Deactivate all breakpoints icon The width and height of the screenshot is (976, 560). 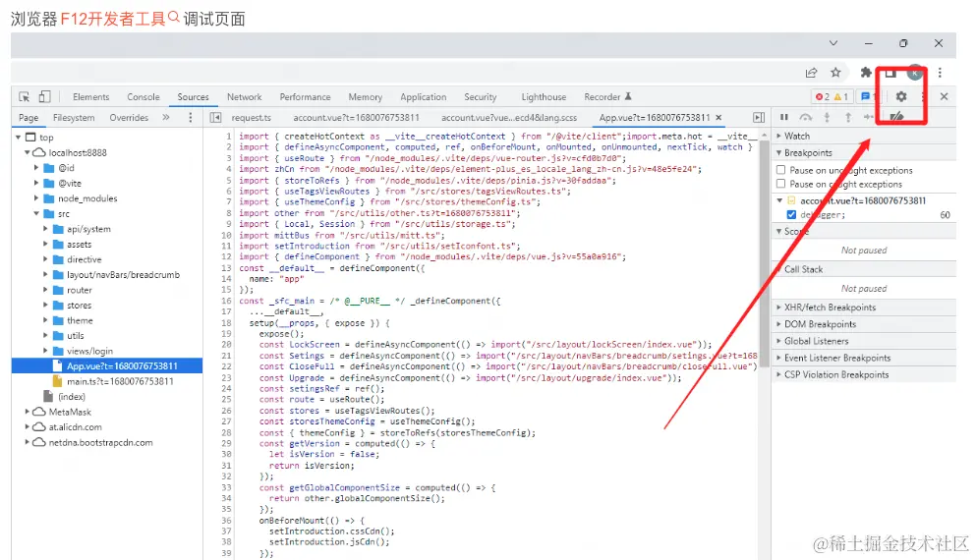896,117
